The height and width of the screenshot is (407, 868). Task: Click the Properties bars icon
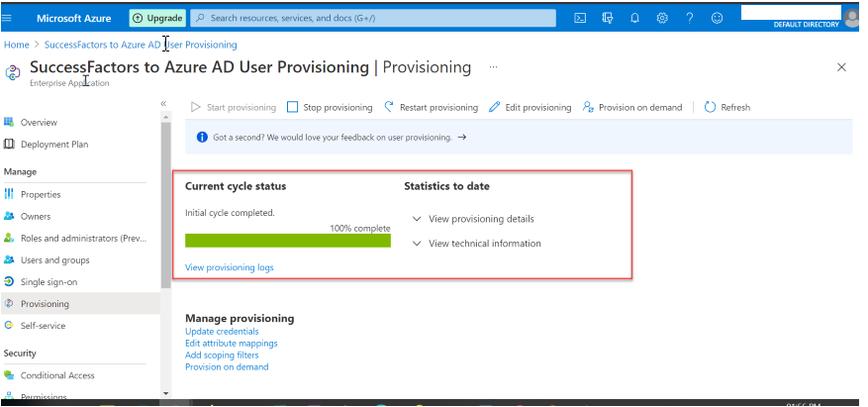(x=8, y=194)
